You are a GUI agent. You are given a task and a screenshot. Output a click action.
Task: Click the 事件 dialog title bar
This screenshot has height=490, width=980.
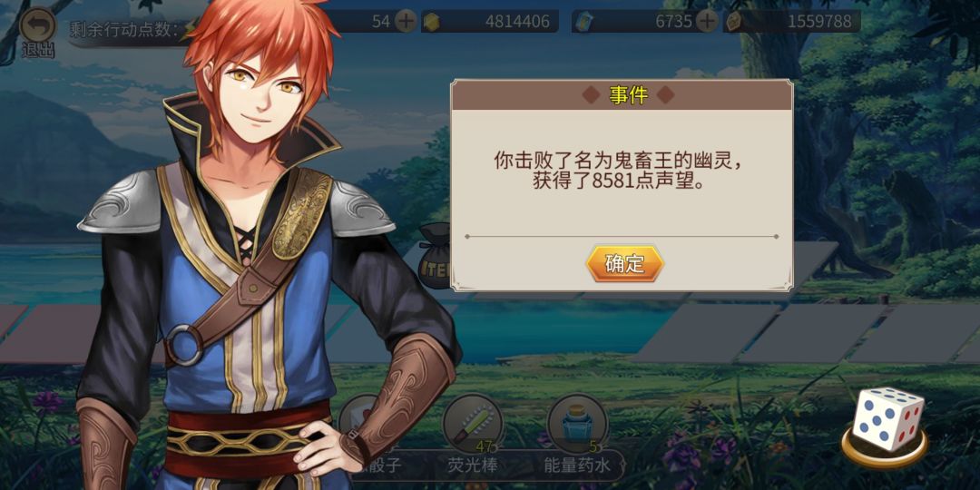pos(622,95)
